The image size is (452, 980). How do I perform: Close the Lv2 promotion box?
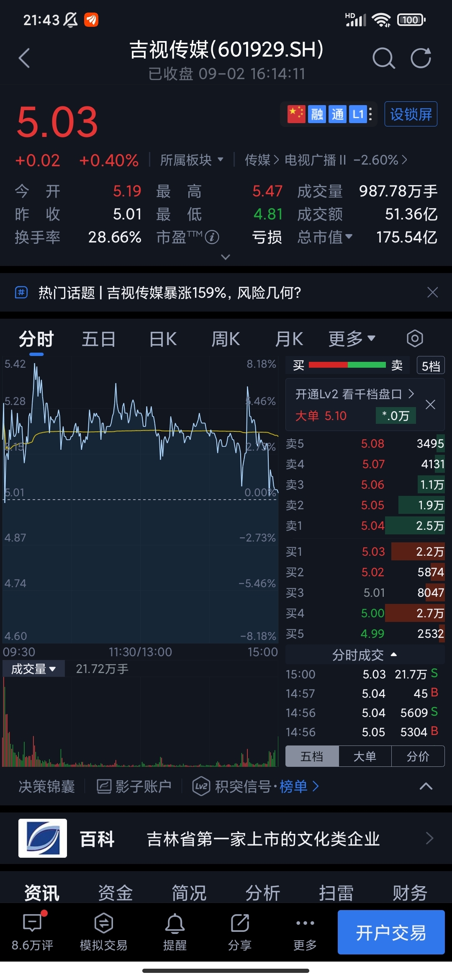tap(430, 405)
